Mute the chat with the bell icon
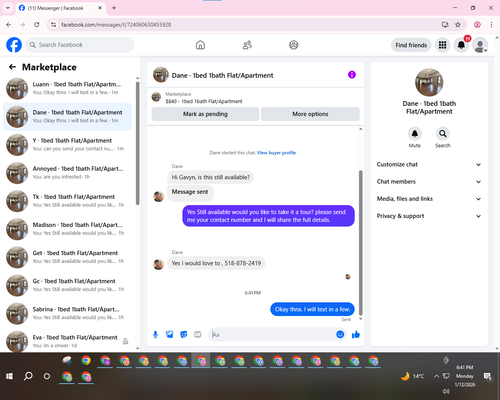The height and width of the screenshot is (400, 500). (x=415, y=134)
